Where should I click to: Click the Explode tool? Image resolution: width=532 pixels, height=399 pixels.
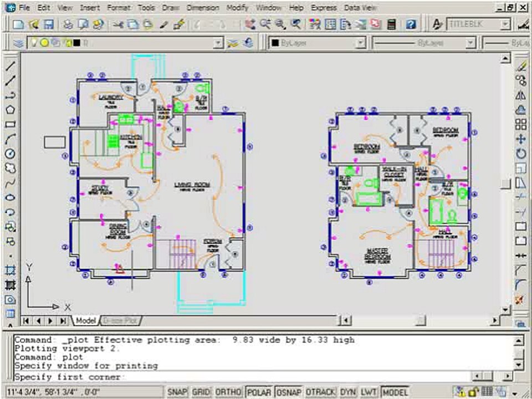tap(521, 299)
